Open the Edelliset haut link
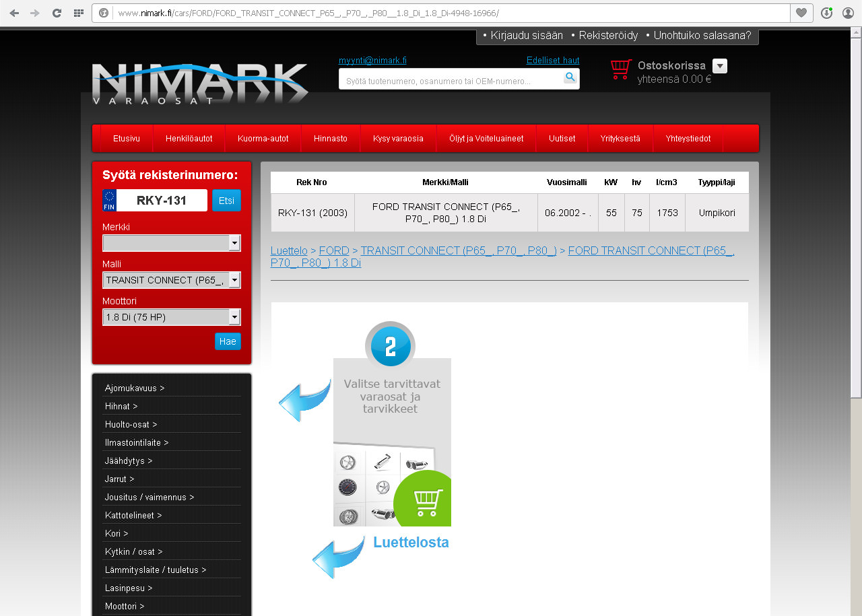Image resolution: width=862 pixels, height=616 pixels. coord(553,60)
